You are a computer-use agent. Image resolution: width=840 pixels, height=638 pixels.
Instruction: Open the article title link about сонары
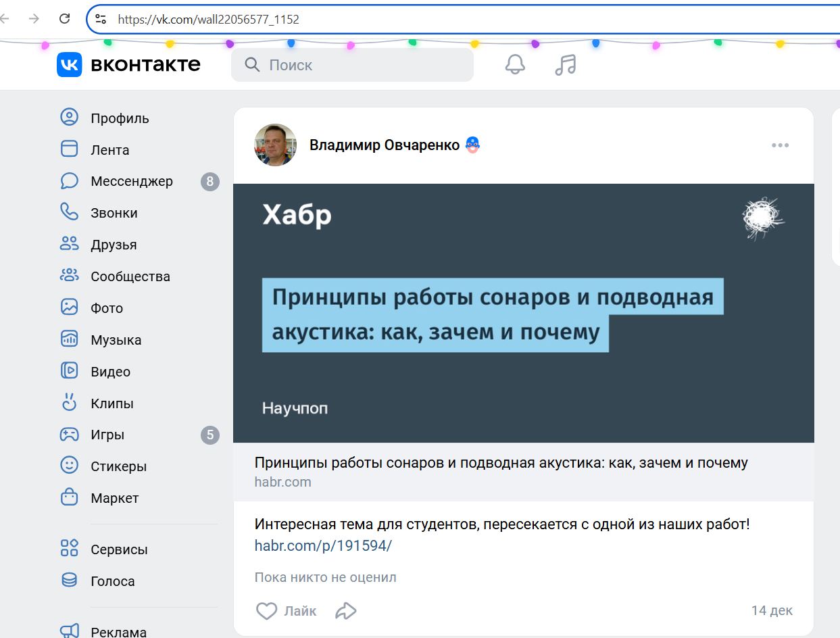click(500, 462)
